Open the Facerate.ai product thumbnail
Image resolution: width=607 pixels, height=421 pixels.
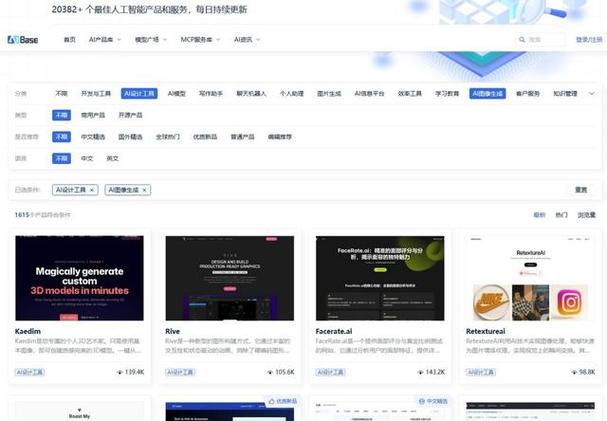[x=380, y=278]
